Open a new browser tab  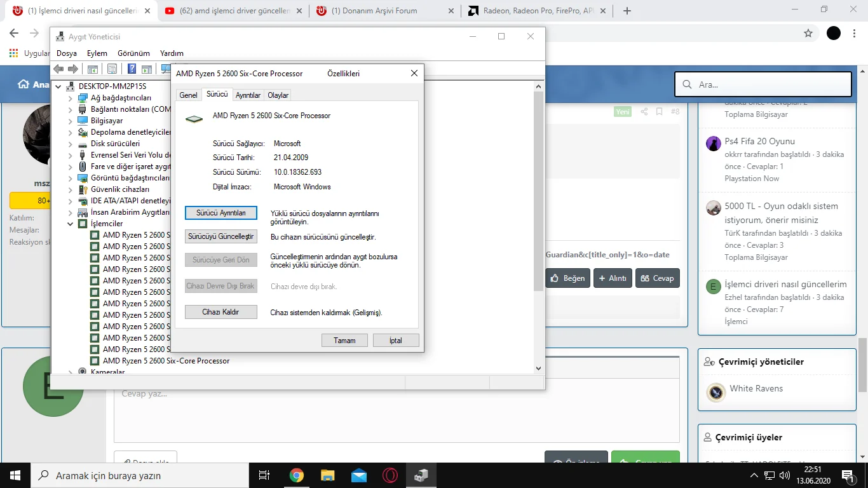[627, 11]
